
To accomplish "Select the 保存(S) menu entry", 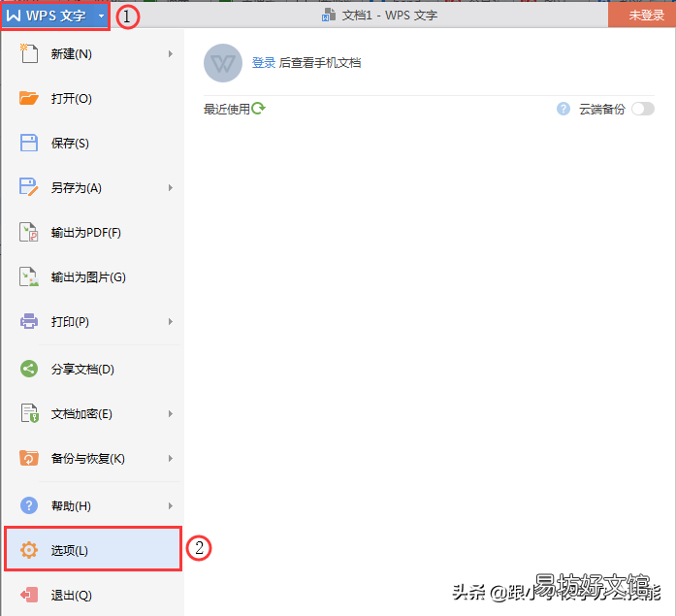I will (x=92, y=144).
